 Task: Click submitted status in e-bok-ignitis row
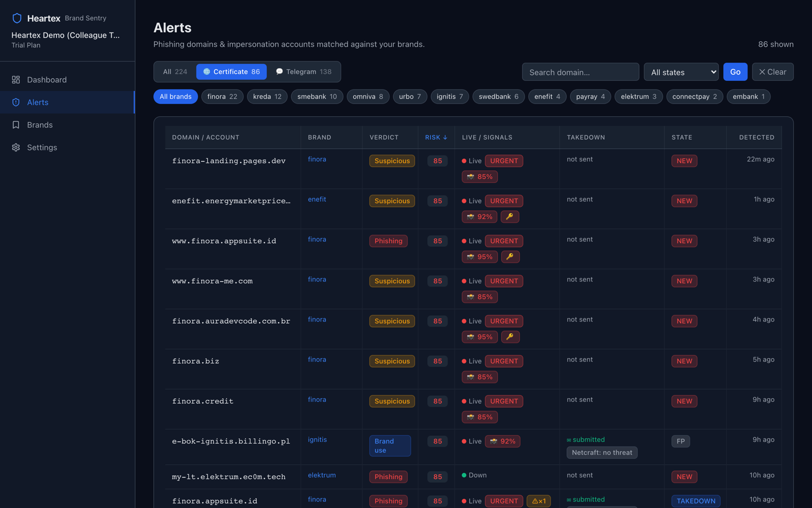click(586, 440)
